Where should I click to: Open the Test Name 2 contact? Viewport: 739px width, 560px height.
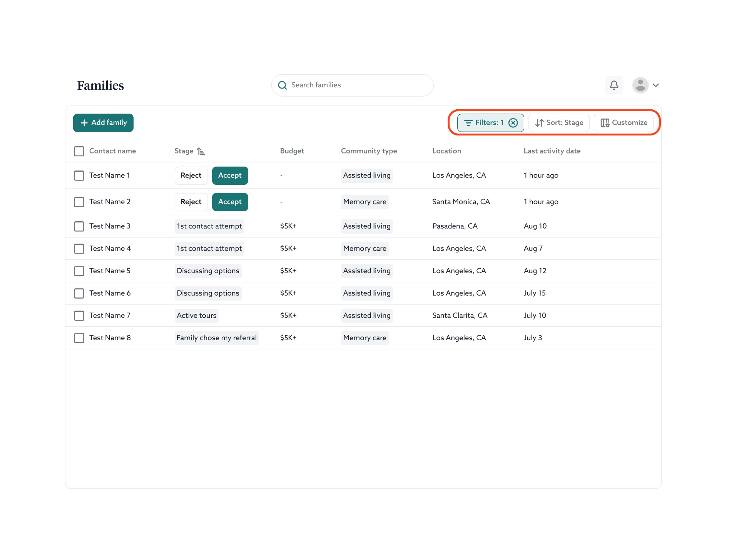(110, 202)
